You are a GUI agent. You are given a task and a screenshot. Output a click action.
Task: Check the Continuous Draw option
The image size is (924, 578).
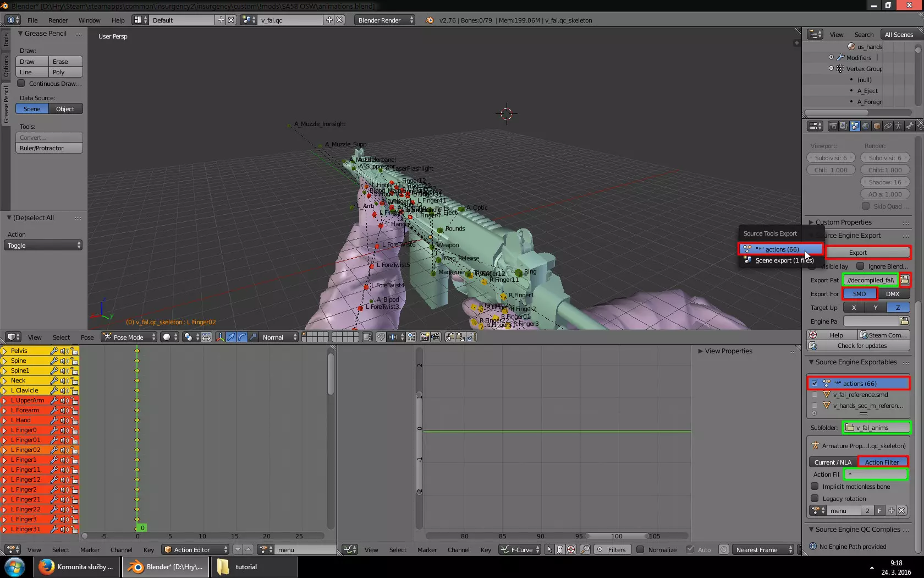click(x=21, y=84)
